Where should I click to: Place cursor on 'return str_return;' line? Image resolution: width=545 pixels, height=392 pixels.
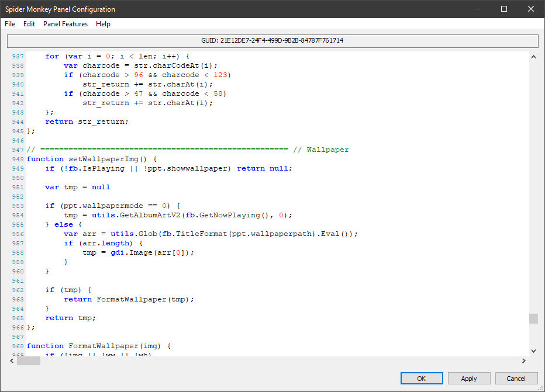87,122
